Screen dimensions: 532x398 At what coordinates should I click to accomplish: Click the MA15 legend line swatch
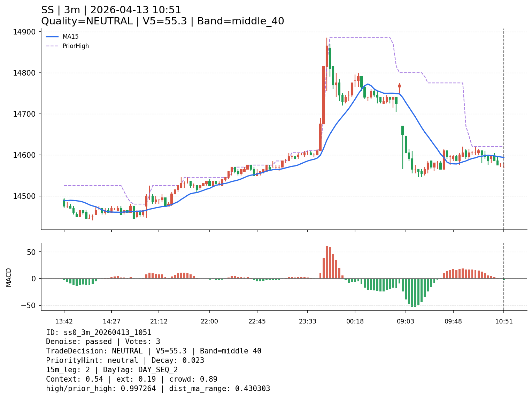(52, 37)
